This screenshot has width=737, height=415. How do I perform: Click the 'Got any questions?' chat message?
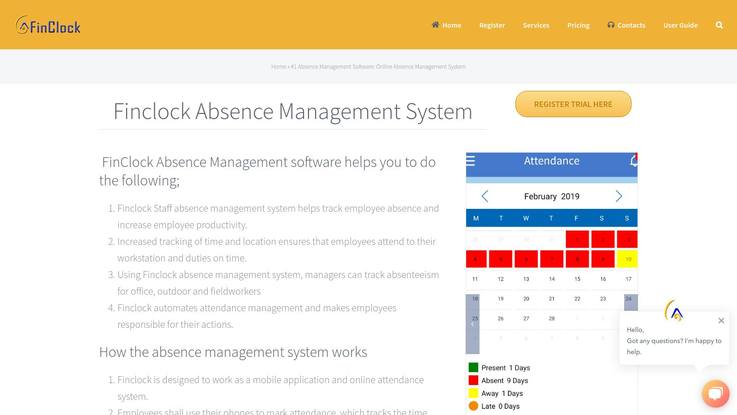(x=674, y=346)
